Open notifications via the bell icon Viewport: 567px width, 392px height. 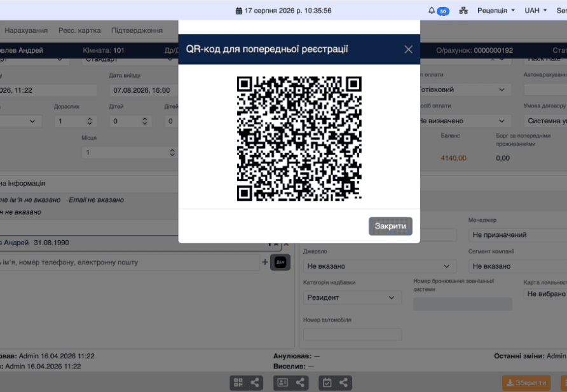click(x=432, y=10)
